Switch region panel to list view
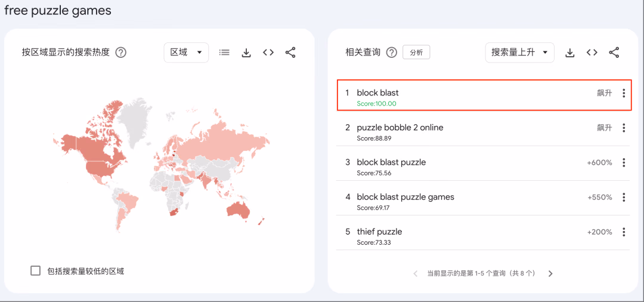Image resolution: width=644 pixels, height=302 pixels. click(x=224, y=53)
